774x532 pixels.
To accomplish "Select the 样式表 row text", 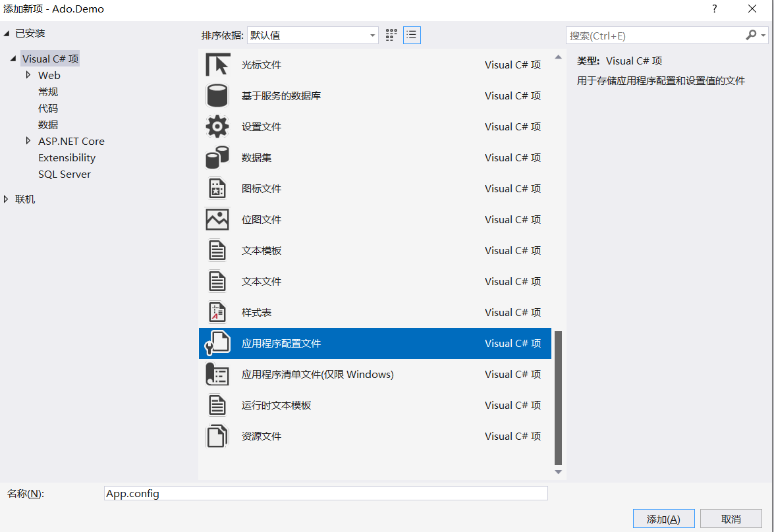I will pos(256,312).
